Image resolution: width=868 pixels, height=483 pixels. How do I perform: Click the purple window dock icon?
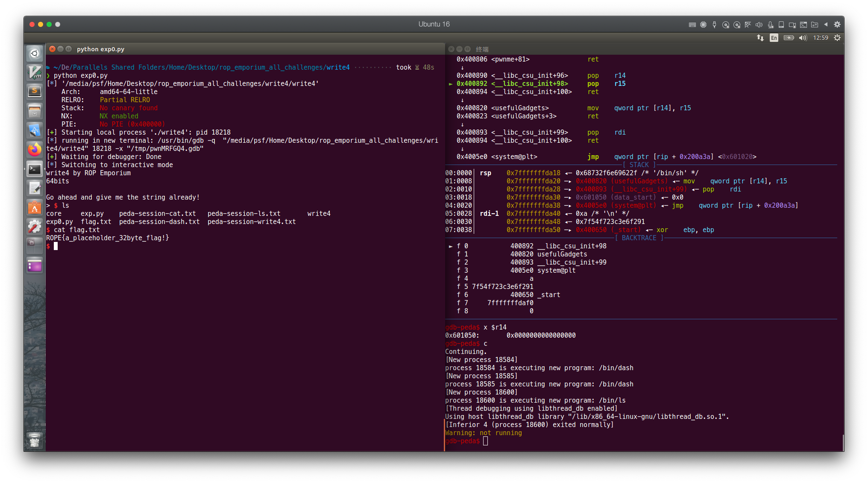coord(35,266)
